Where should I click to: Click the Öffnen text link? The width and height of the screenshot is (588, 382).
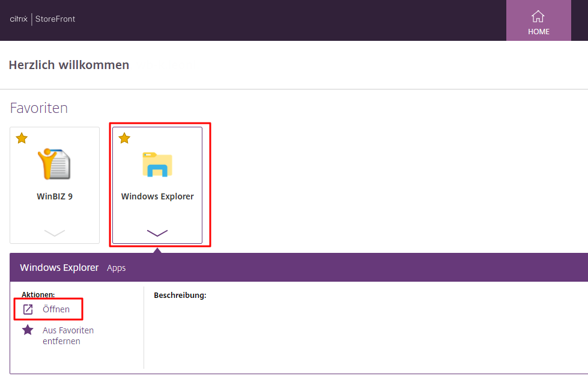(x=56, y=309)
